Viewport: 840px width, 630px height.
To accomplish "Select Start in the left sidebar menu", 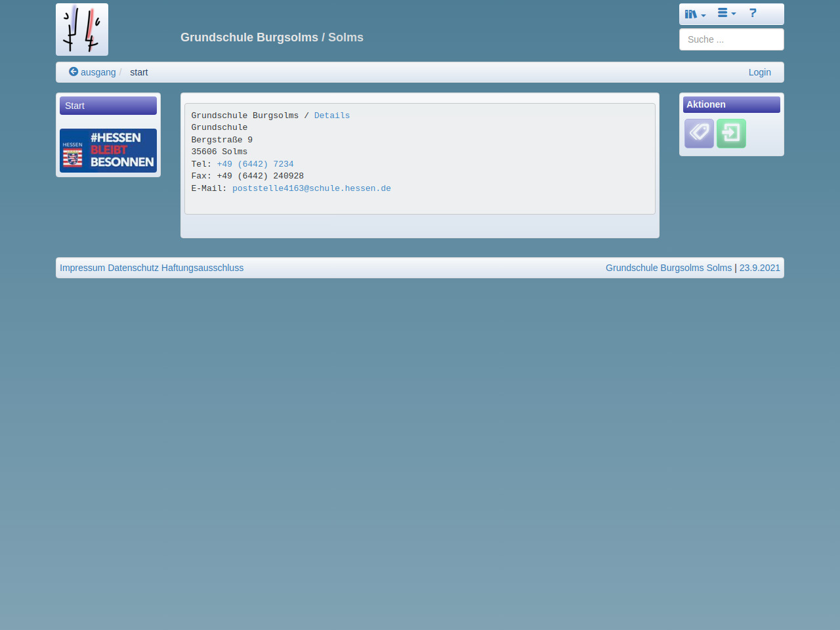I will coord(108,106).
